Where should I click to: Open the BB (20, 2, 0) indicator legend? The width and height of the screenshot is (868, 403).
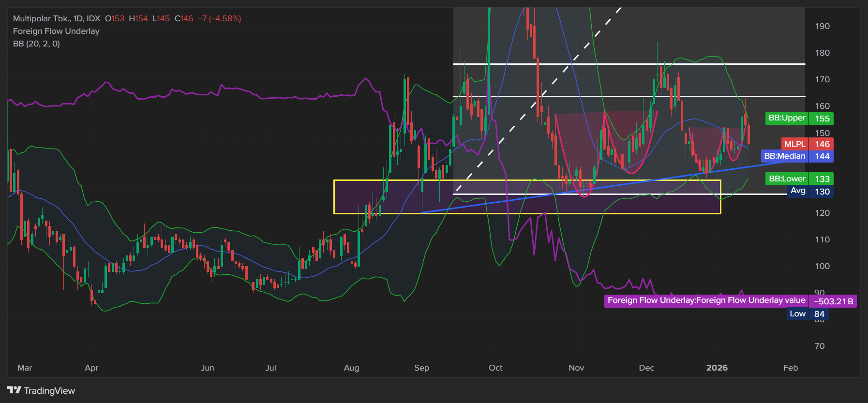[36, 44]
